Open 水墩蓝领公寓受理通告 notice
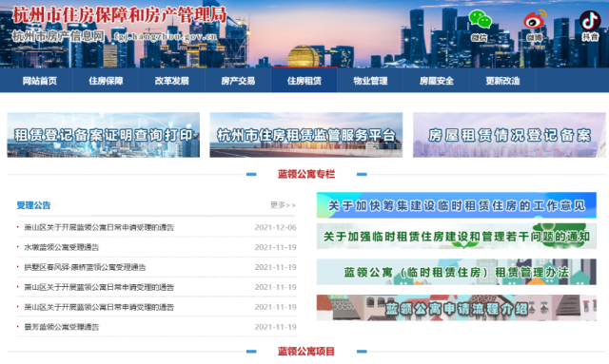This screenshot has width=609, height=364. pos(61,247)
